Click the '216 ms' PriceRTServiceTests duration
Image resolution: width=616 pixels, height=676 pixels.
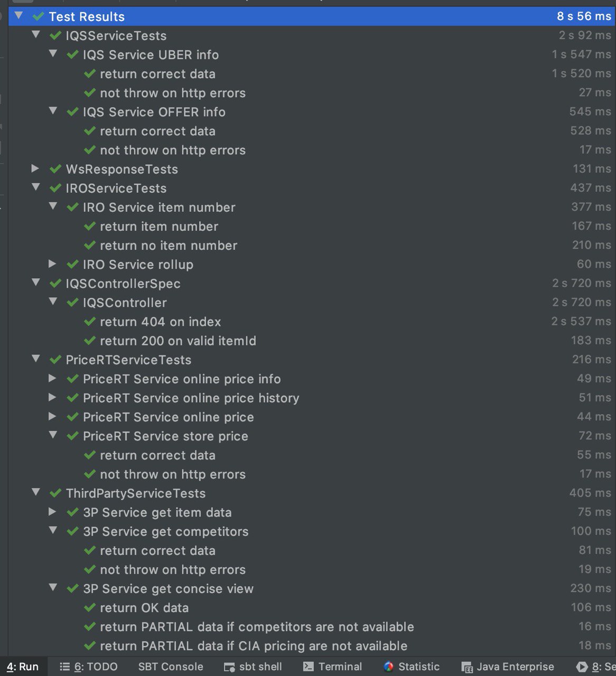pyautogui.click(x=592, y=359)
